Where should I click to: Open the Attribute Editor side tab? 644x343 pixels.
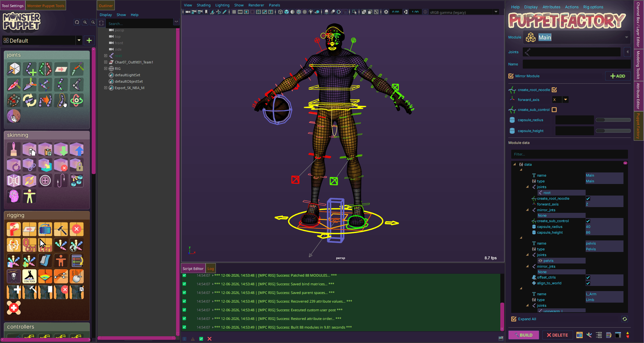coord(638,96)
